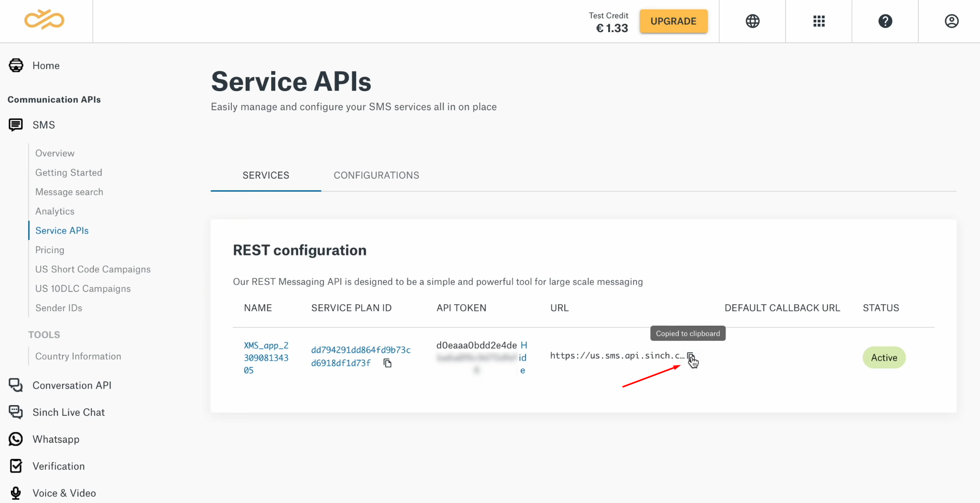Open Verification section label

(x=59, y=466)
